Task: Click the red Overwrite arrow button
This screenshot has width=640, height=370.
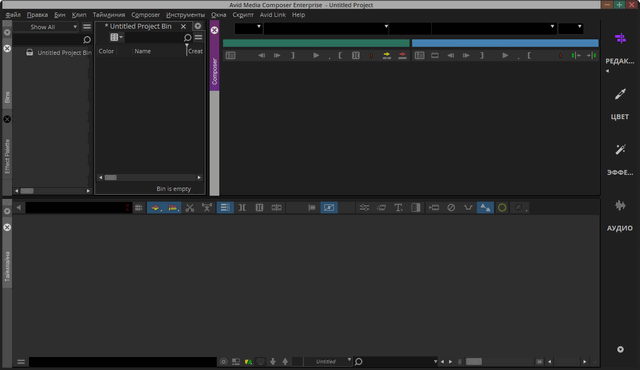Action: click(402, 55)
